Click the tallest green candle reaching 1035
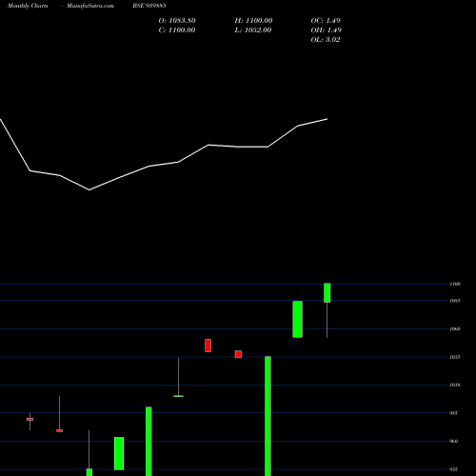476x476 pixels. click(x=268, y=416)
